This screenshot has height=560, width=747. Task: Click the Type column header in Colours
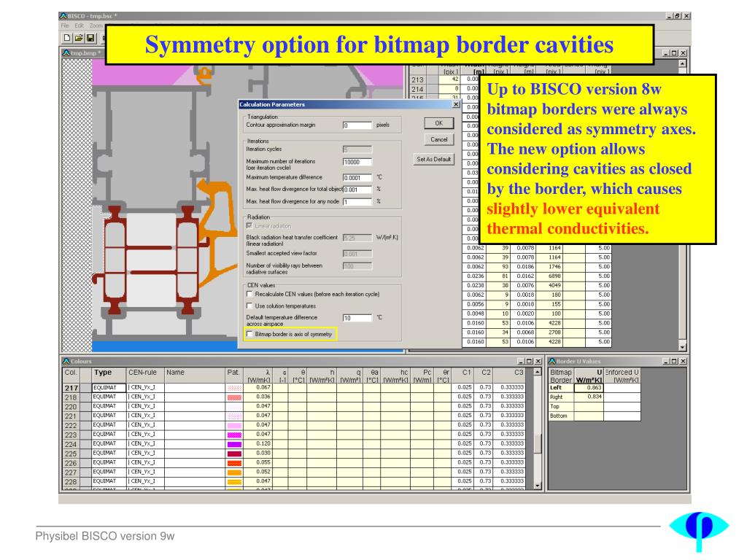[109, 376]
